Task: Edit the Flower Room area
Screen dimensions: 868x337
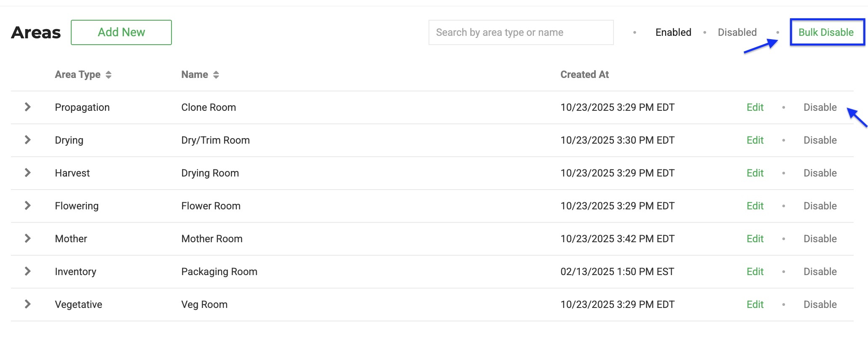Action: pyautogui.click(x=755, y=206)
